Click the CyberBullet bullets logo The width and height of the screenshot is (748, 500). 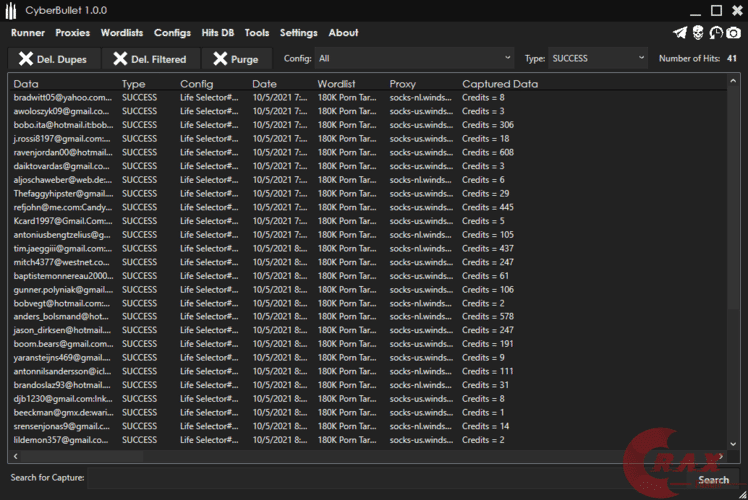click(10, 11)
